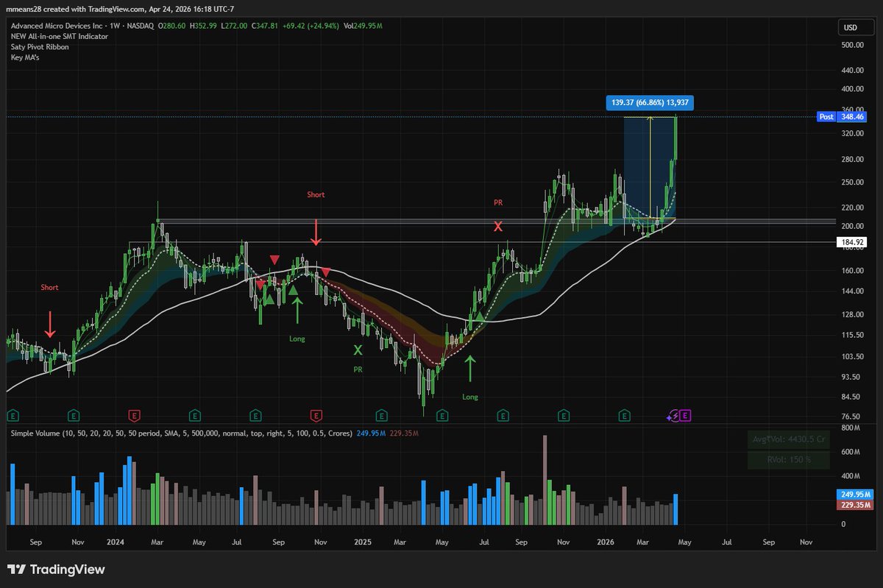This screenshot has height=588, width=883.
Task: Click the 500.00 price axis label
Action: pyautogui.click(x=852, y=45)
